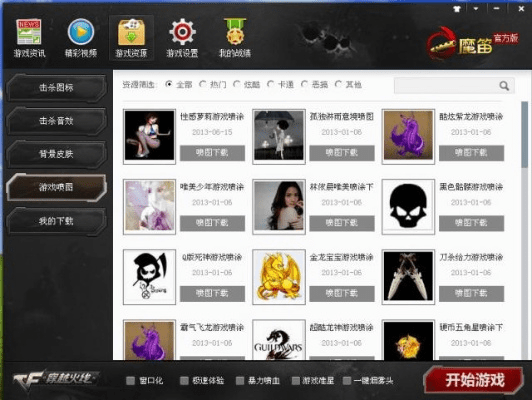Open the 酷炫紫龙 purple dragon thumbnail

[x=408, y=136]
